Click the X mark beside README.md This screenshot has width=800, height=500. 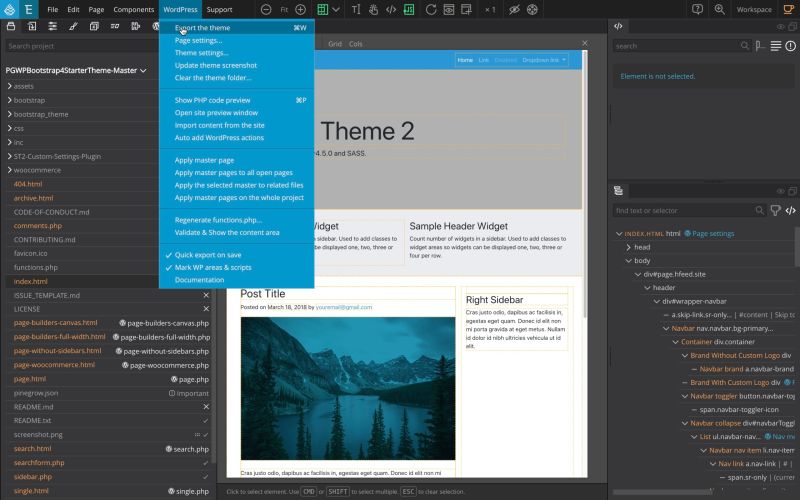(206, 407)
